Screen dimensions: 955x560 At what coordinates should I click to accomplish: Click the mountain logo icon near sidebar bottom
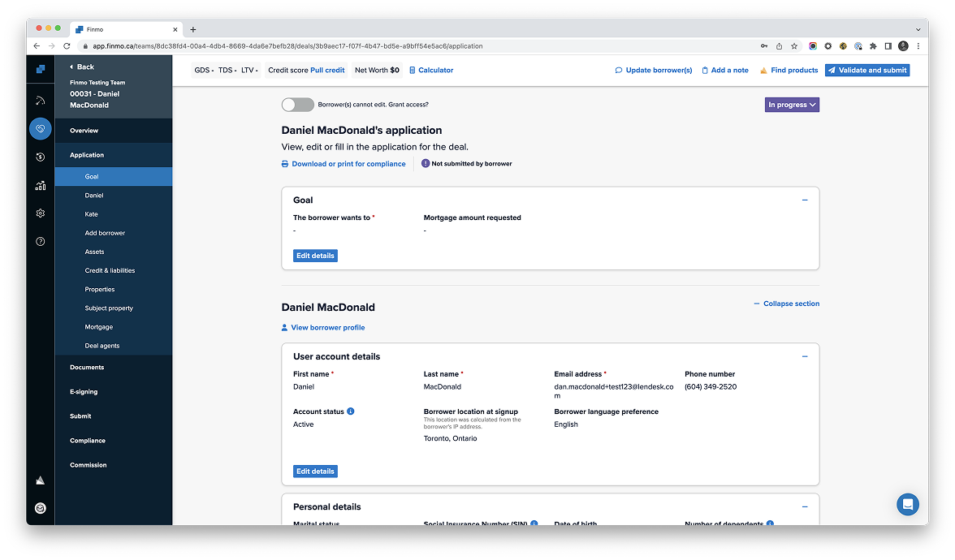pyautogui.click(x=41, y=480)
